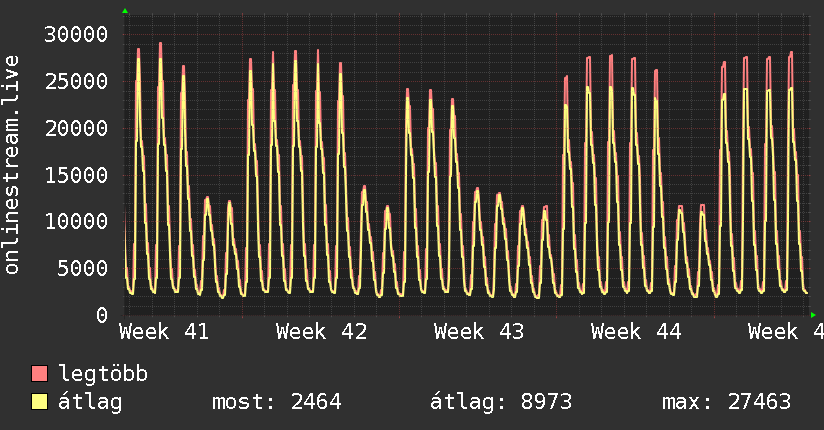Image resolution: width=824 pixels, height=430 pixels.
Task: Click the 10000 y-axis label
Action: 76,221
